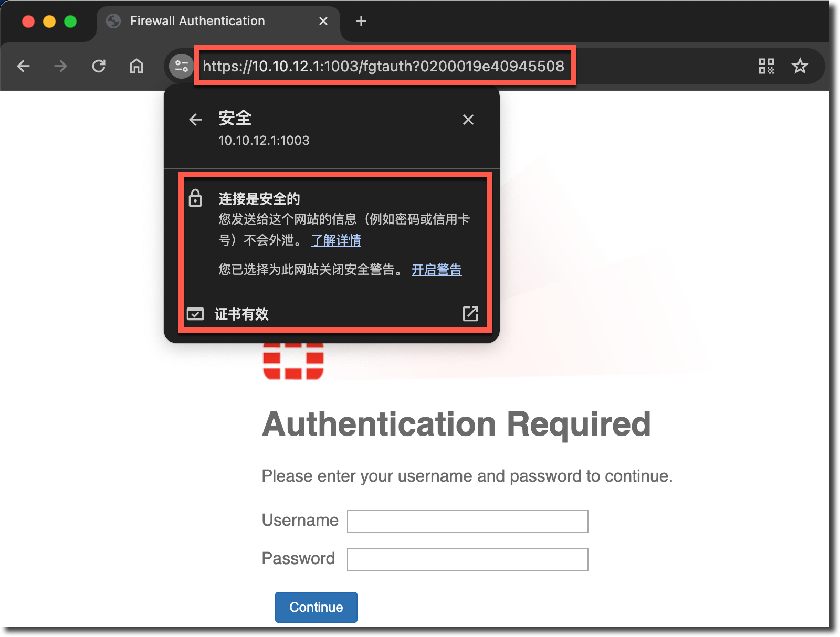840x637 pixels.
Task: Open a new tab with plus button
Action: (361, 21)
